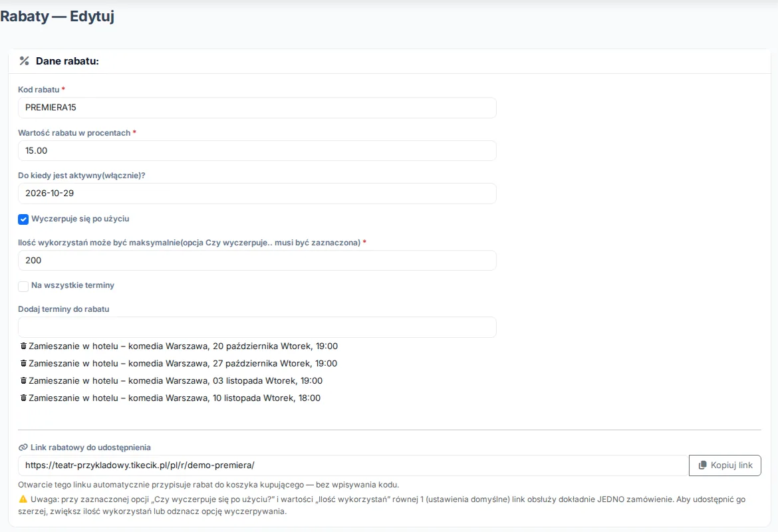Click trash icon for 03 listopada term
This screenshot has height=532, width=778.
(x=23, y=380)
